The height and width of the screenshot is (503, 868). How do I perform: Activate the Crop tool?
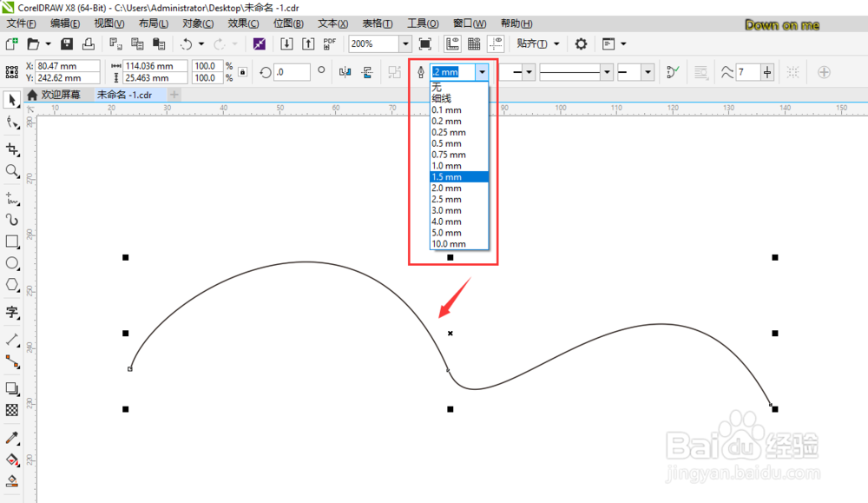pos(11,149)
